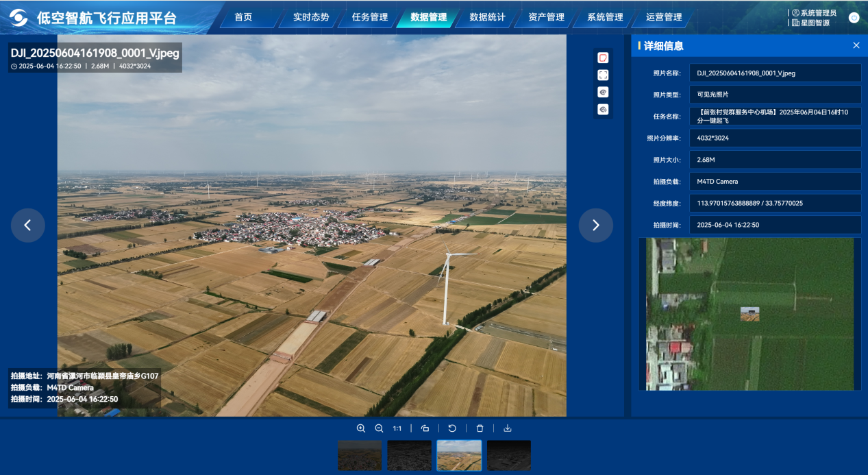Toggle the first eye visibility icon
The height and width of the screenshot is (475, 868).
603,92
